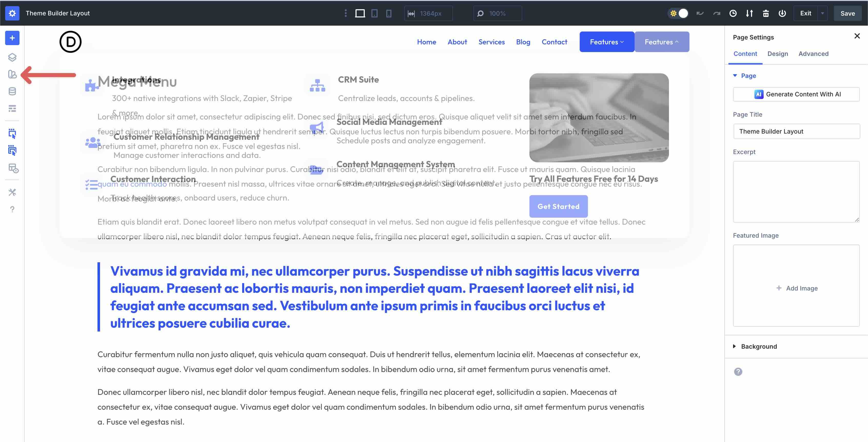Screen dimensions: 868x442
Task: Click the Generate Content With AI button
Action: pyautogui.click(x=797, y=94)
